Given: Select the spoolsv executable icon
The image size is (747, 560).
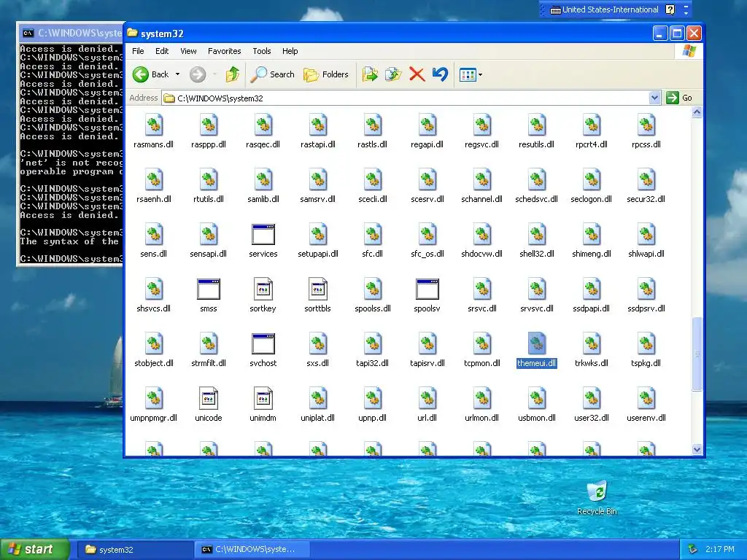Looking at the screenshot, I should pyautogui.click(x=427, y=289).
